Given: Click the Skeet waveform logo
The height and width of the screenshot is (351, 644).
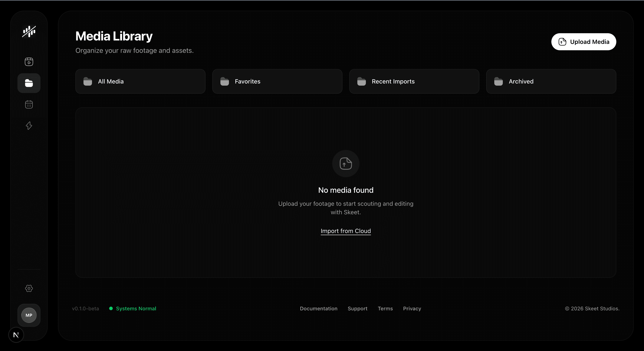Looking at the screenshot, I should 29,32.
